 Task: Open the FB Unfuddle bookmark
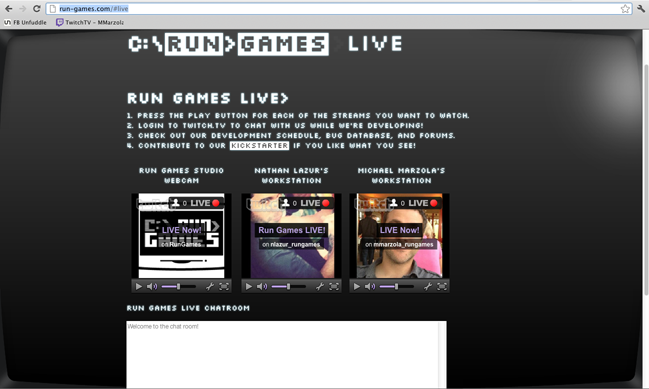(25, 22)
